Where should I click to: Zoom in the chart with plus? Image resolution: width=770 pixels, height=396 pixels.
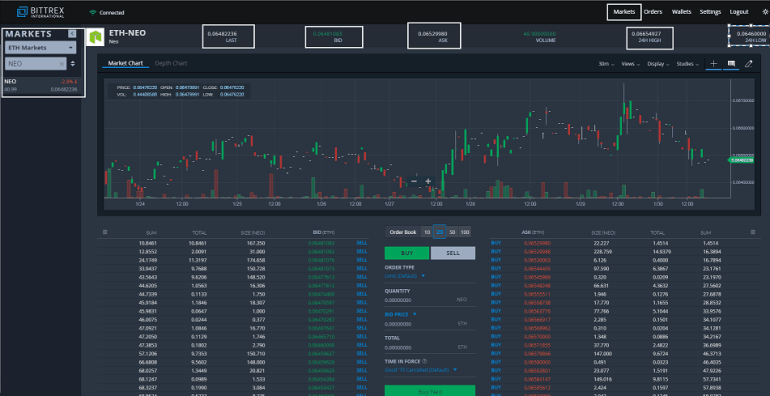click(428, 181)
